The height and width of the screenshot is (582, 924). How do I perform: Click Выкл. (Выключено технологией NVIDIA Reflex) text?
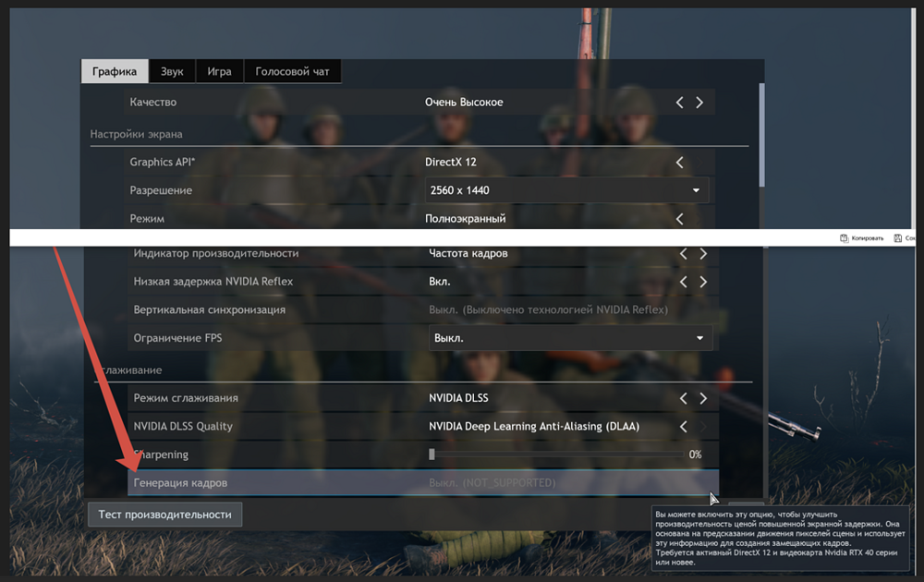coord(549,309)
